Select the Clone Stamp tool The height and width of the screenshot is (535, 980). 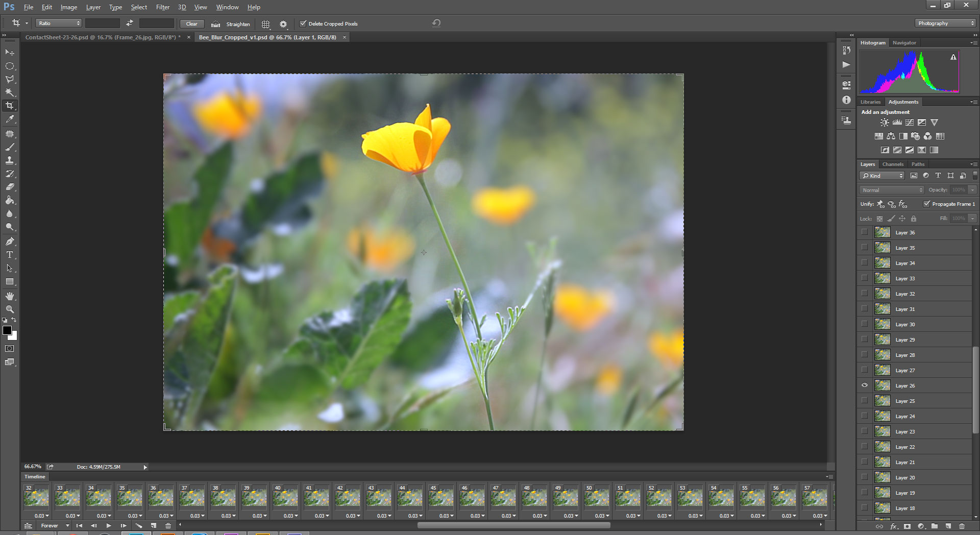coord(9,160)
